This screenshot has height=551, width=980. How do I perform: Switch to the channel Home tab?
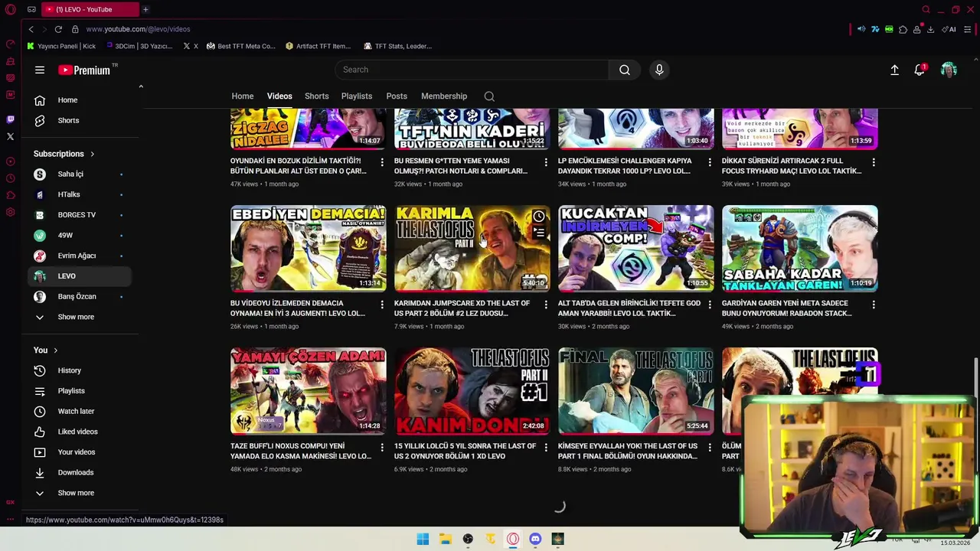[243, 96]
